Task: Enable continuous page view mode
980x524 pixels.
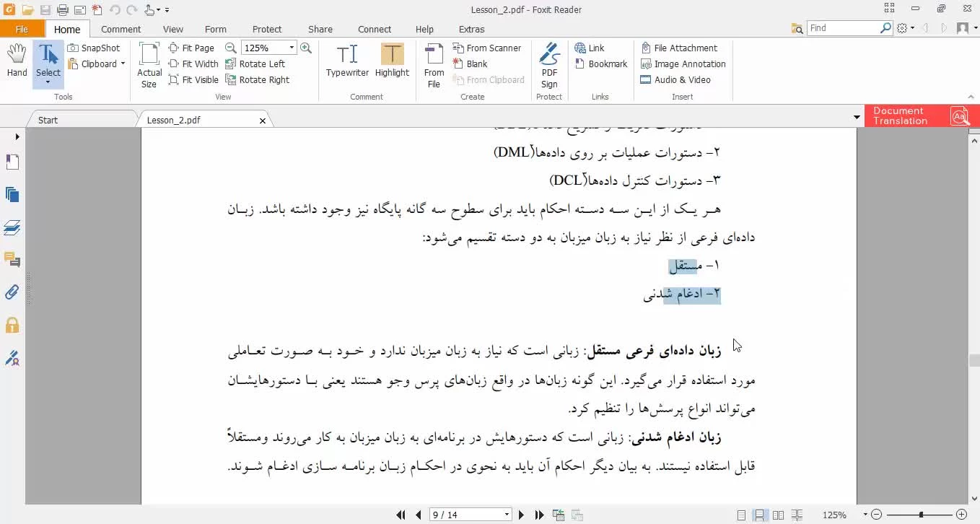Action: point(760,515)
